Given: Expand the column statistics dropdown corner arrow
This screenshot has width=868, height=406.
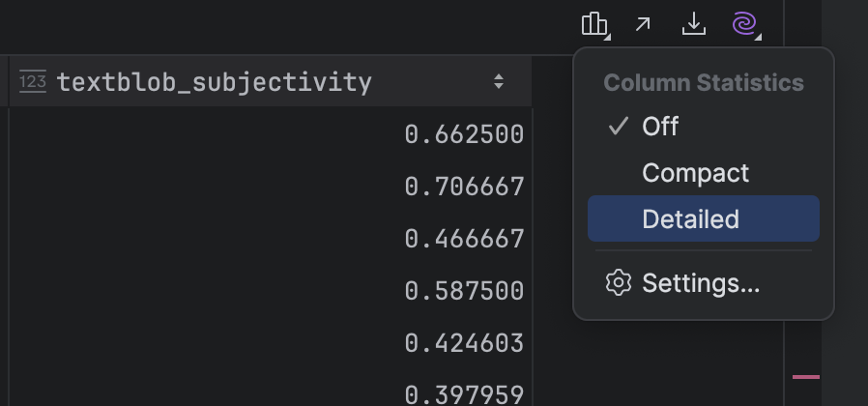Looking at the screenshot, I should click(607, 37).
